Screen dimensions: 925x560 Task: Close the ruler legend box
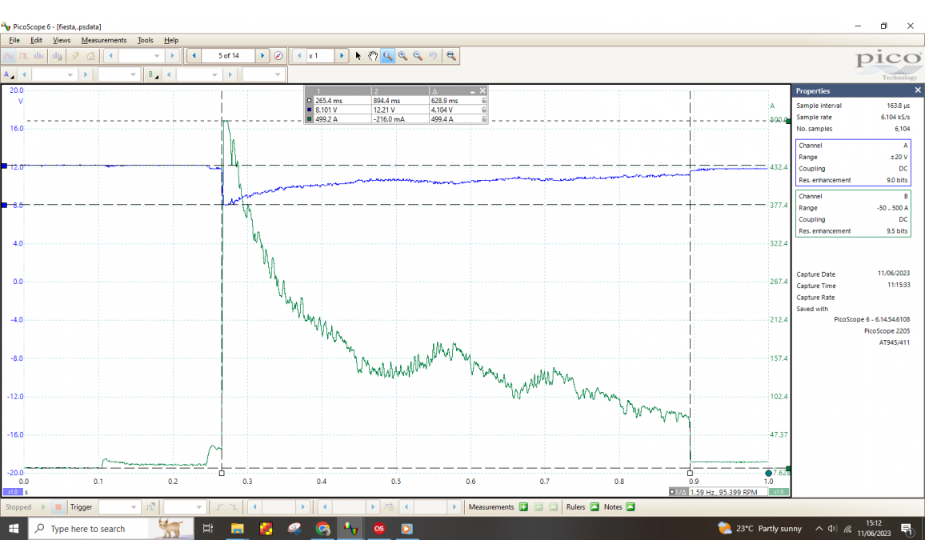point(483,91)
